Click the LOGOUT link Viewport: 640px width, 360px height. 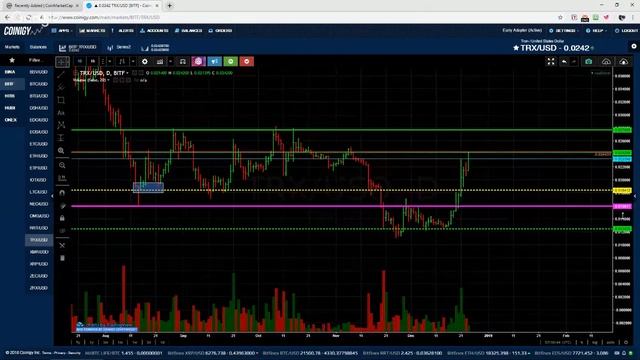click(626, 31)
